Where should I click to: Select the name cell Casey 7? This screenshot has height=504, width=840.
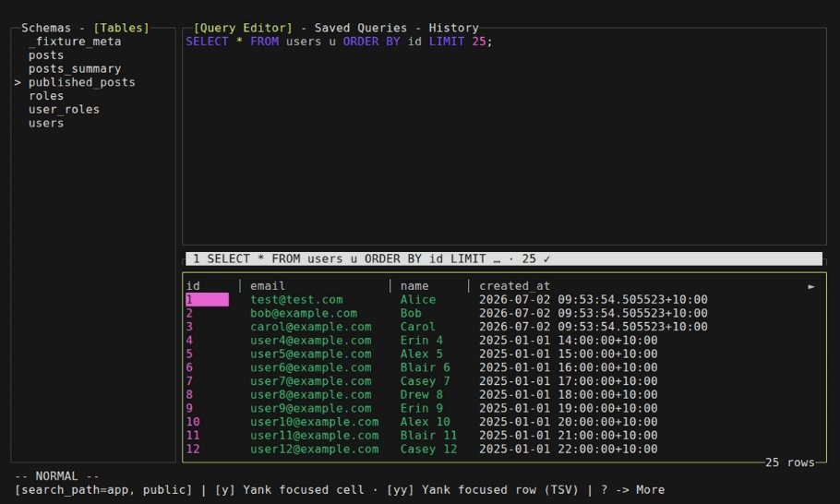pos(426,381)
